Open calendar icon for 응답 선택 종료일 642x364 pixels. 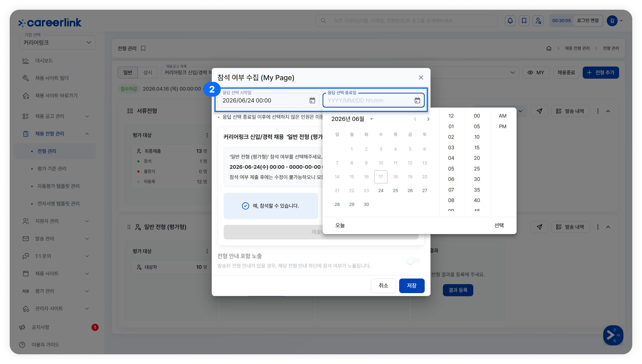417,101
